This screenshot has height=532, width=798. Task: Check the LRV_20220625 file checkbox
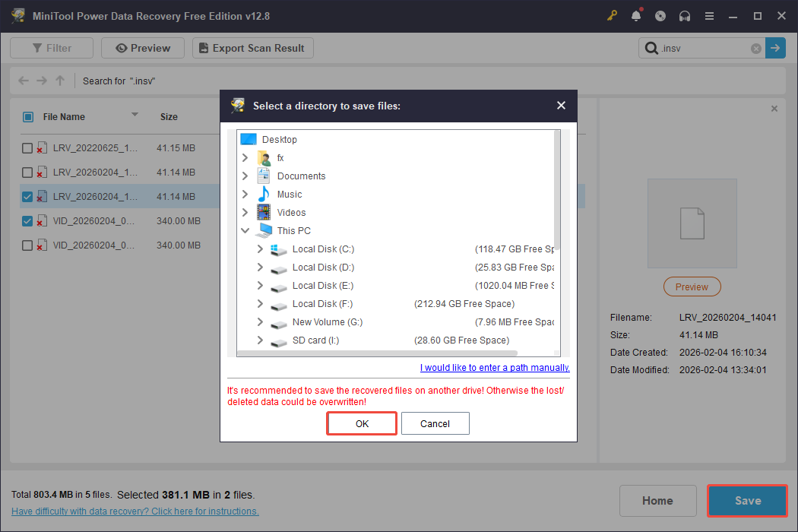(x=27, y=147)
